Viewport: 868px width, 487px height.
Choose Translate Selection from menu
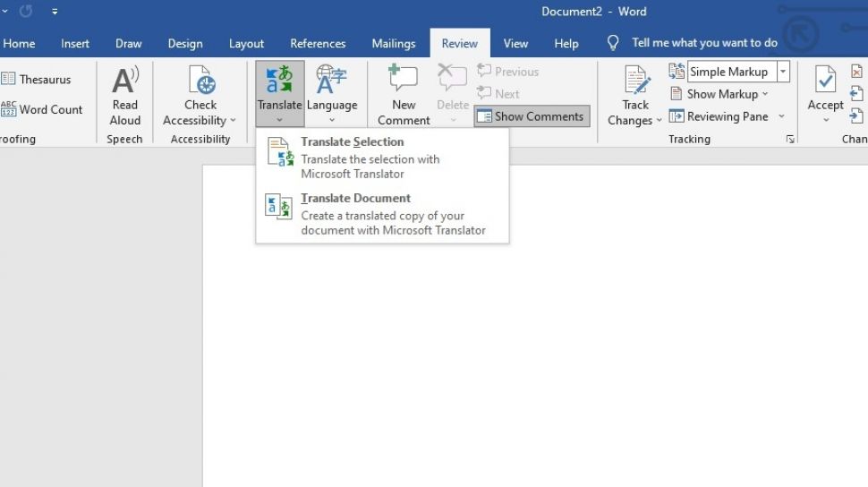[x=382, y=158]
